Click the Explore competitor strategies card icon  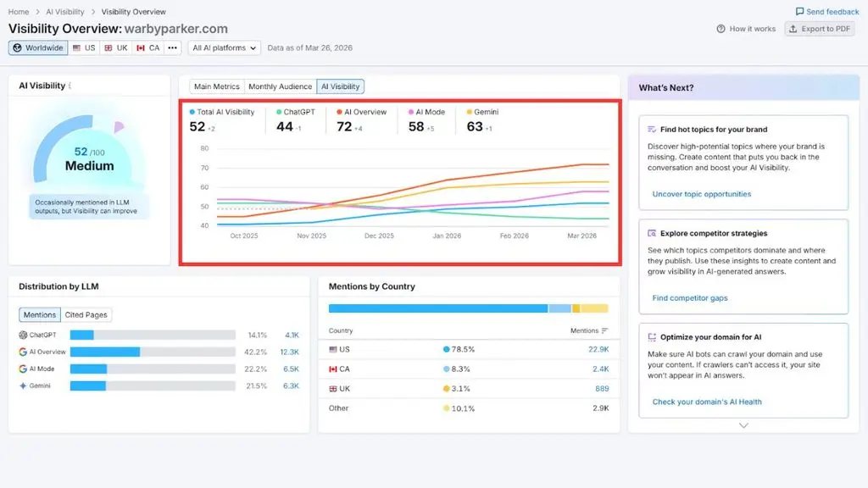(x=652, y=234)
